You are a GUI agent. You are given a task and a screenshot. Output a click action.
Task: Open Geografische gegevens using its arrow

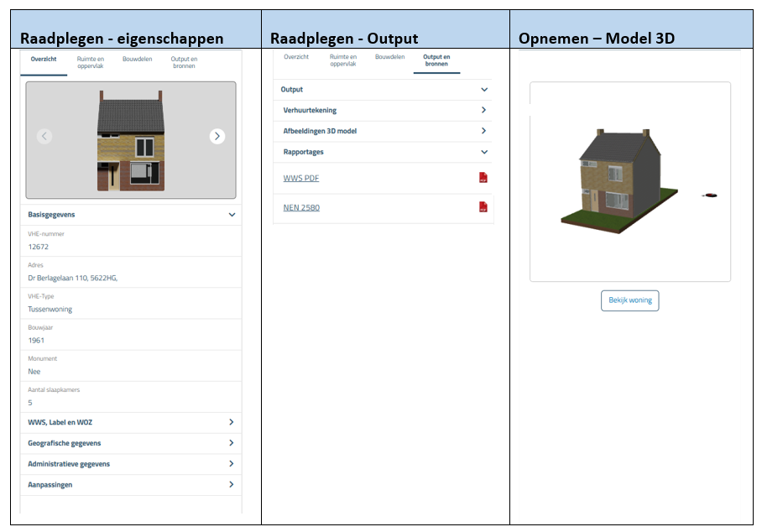233,442
